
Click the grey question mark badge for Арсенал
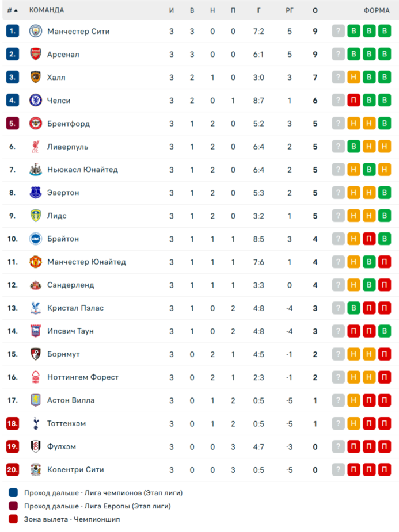click(x=338, y=54)
